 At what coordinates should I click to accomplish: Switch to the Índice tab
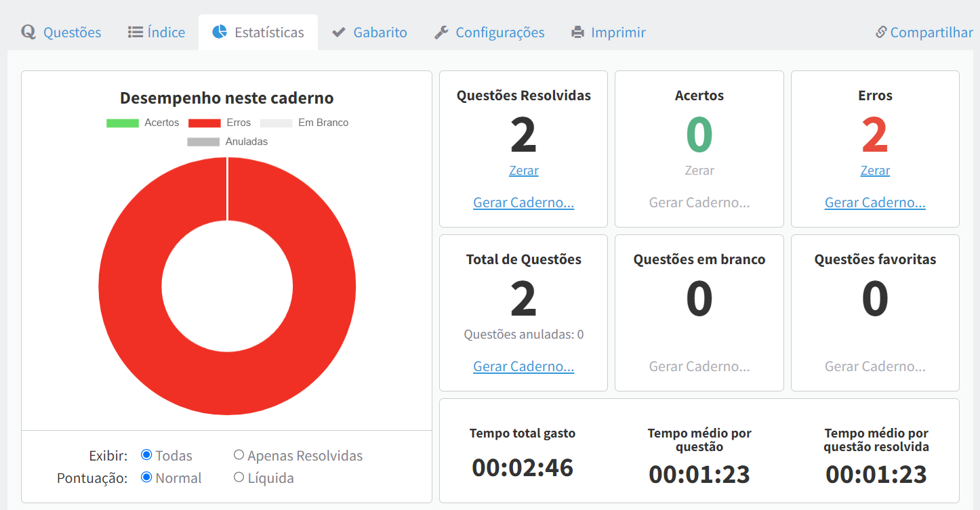point(166,32)
